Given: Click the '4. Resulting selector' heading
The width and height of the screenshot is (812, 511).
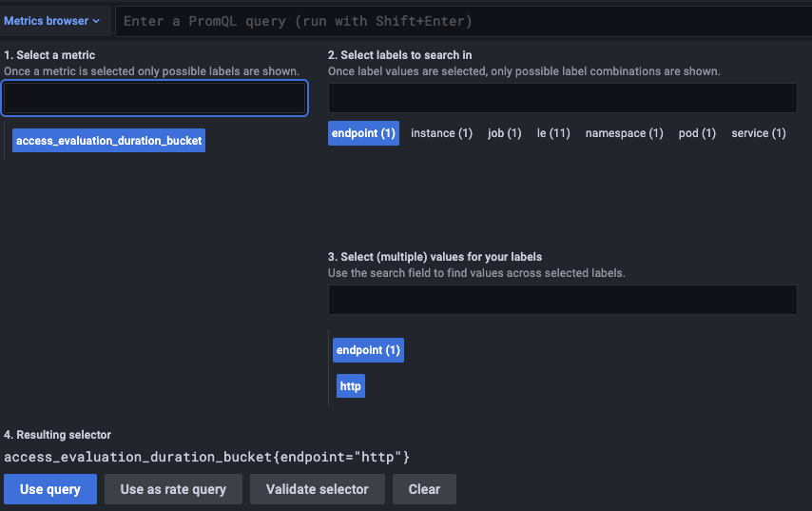Looking at the screenshot, I should [x=57, y=435].
